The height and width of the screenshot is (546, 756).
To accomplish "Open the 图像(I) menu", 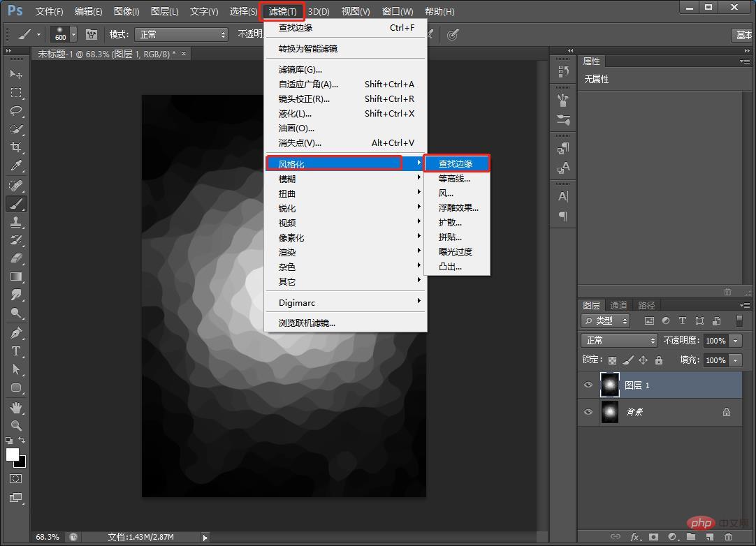I will point(126,11).
